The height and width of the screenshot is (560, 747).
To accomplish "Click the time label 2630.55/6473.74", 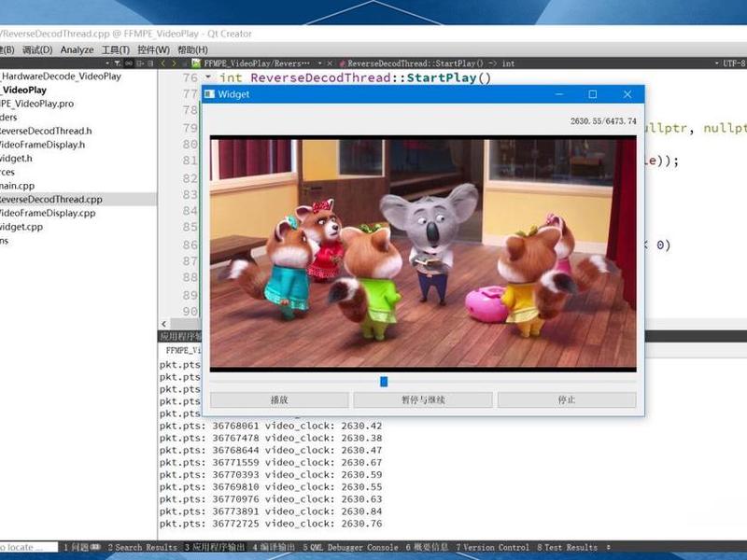I will click(x=603, y=121).
